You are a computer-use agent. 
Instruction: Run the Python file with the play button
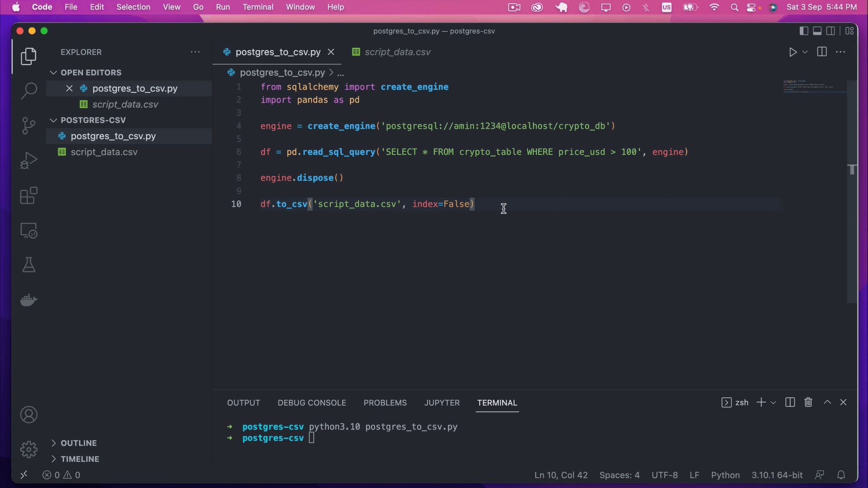793,52
